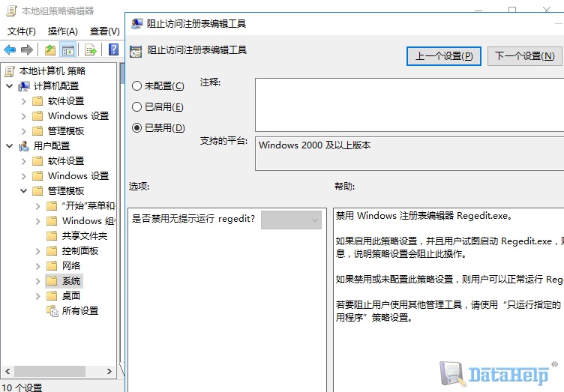Screen dimensions: 564x392
Task: Expand the 控制面板 folder node
Action: click(x=37, y=251)
